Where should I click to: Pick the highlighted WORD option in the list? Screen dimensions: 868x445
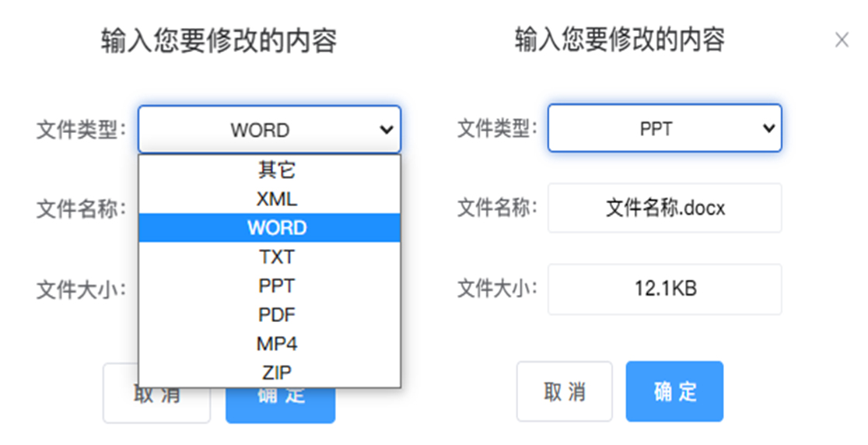tap(277, 228)
